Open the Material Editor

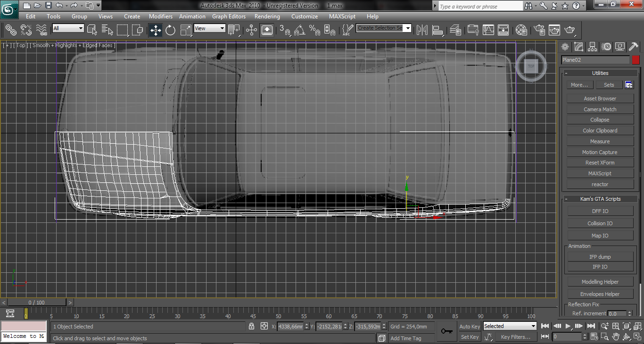[x=521, y=30]
